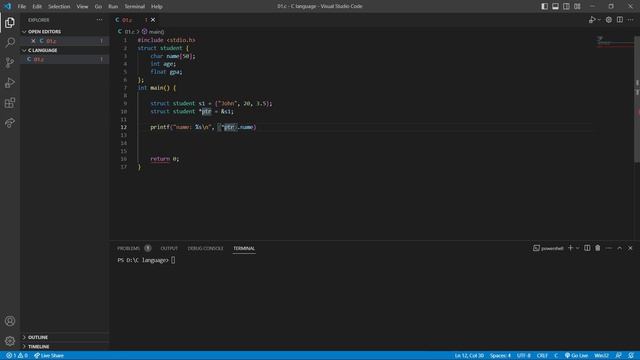Maximize the panel size with chevron up

620,248
